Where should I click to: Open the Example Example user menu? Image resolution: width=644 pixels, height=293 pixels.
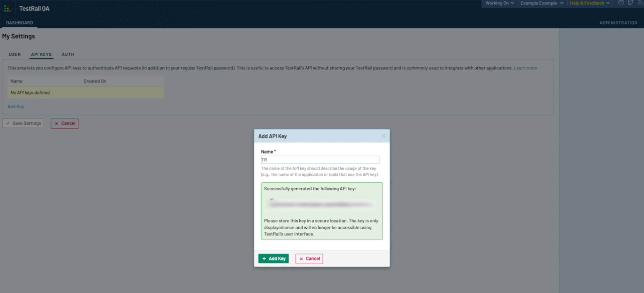tap(542, 3)
